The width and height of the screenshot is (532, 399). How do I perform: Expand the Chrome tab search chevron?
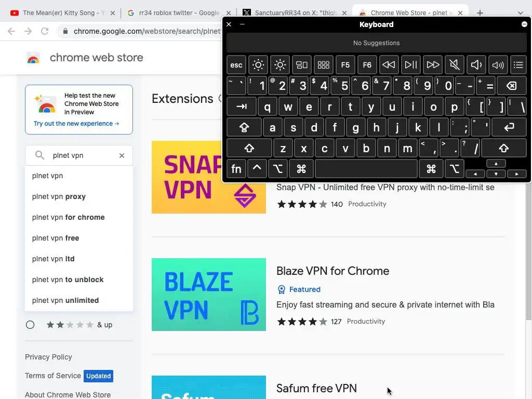click(x=520, y=13)
